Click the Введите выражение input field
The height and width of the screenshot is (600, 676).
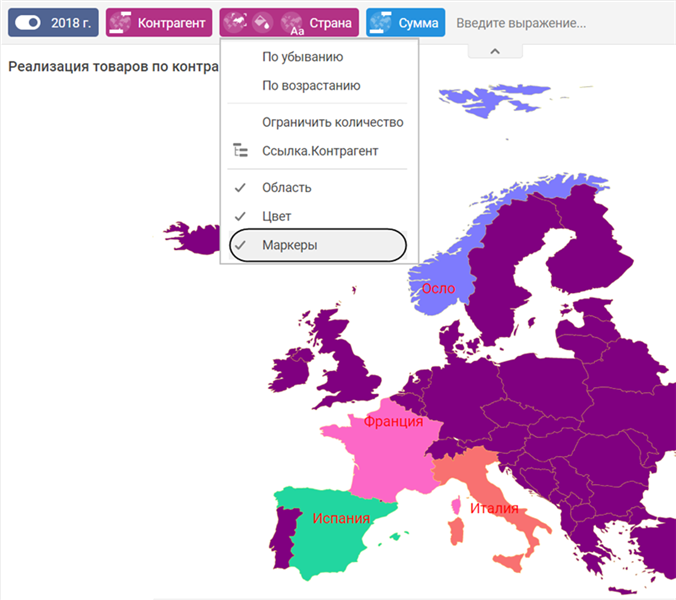[x=521, y=22]
